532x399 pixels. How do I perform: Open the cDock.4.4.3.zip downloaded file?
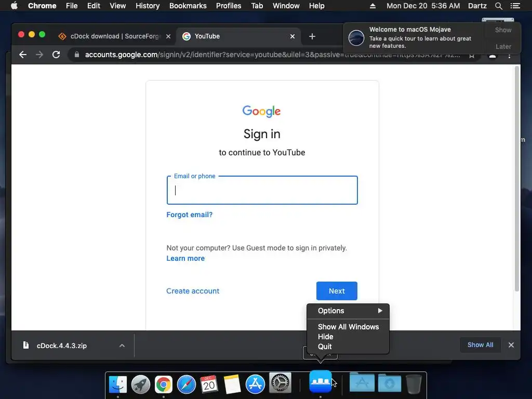pos(62,345)
